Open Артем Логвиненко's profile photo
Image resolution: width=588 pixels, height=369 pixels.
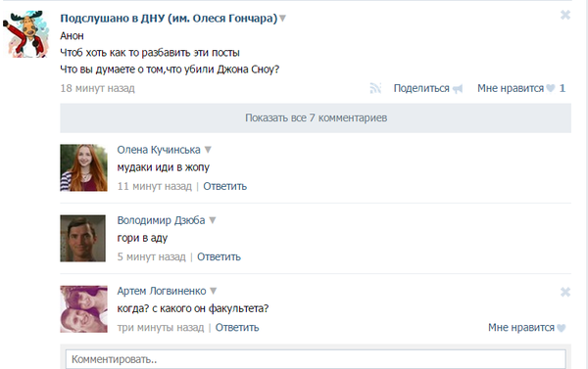pyautogui.click(x=83, y=309)
